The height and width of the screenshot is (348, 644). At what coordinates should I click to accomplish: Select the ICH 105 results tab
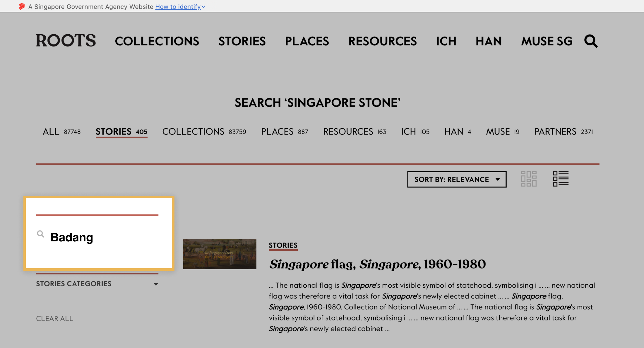coord(415,132)
